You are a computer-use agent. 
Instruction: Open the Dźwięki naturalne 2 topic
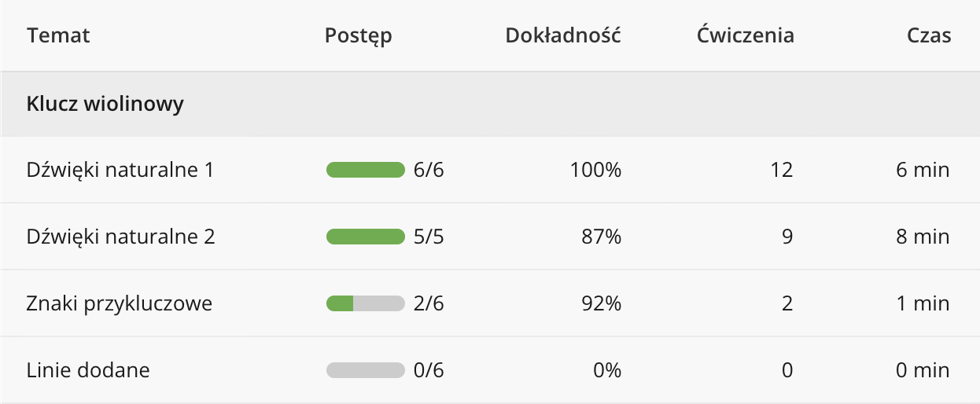[x=120, y=237]
